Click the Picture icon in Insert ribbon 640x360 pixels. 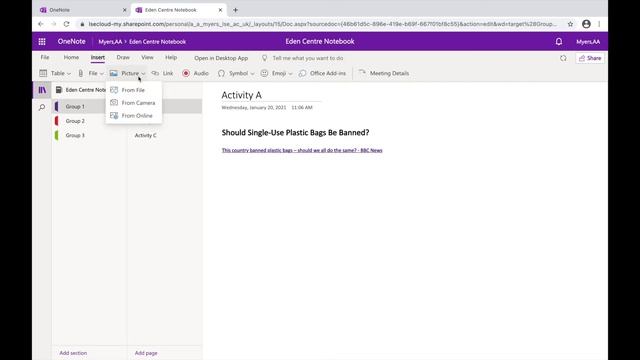point(113,73)
